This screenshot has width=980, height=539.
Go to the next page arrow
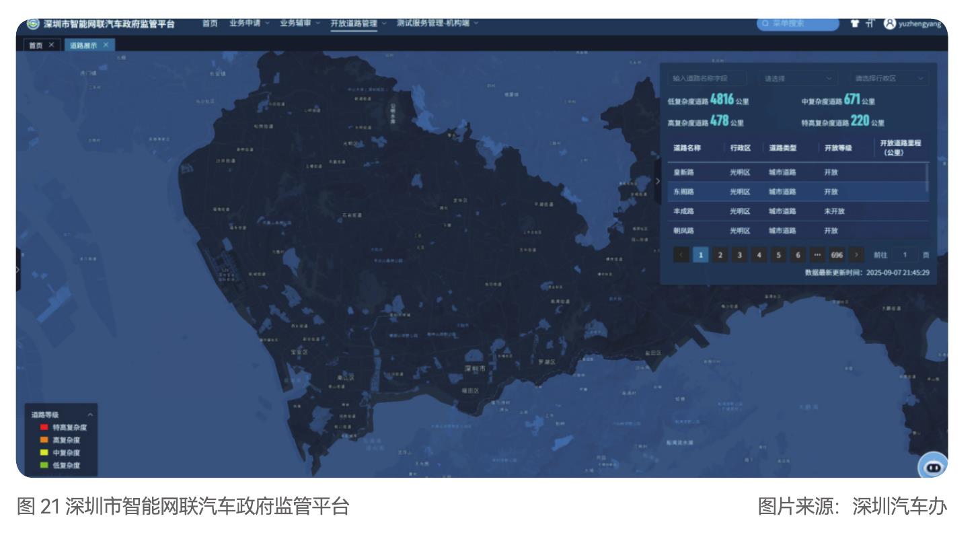[x=856, y=255]
